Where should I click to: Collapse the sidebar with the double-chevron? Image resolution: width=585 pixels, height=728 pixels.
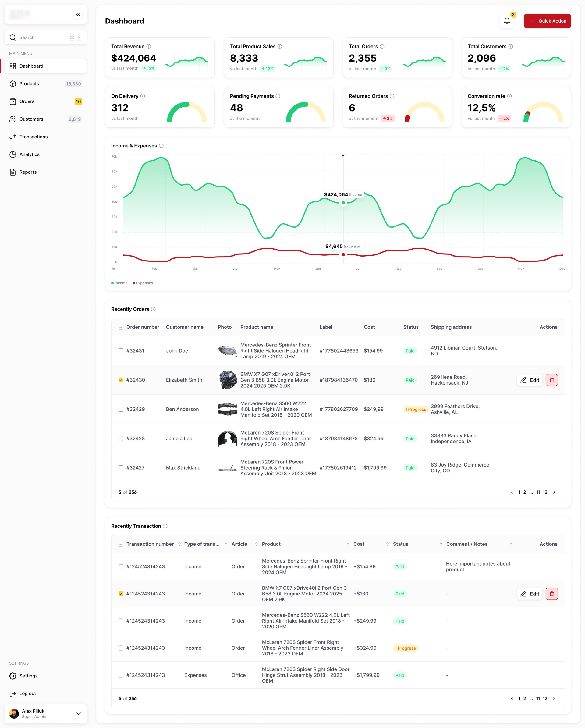(x=78, y=14)
